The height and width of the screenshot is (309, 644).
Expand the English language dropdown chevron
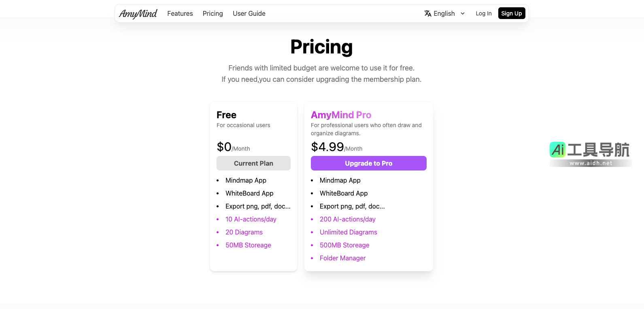(x=463, y=13)
